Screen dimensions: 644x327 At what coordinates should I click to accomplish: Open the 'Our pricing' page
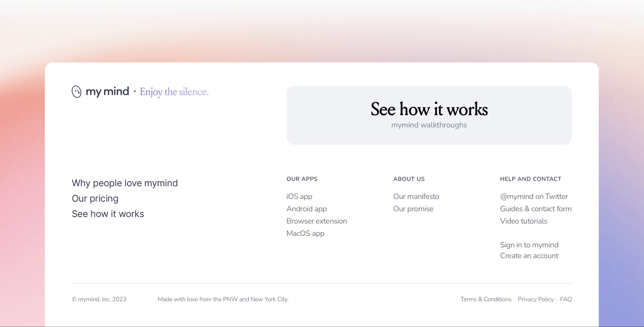coord(95,198)
